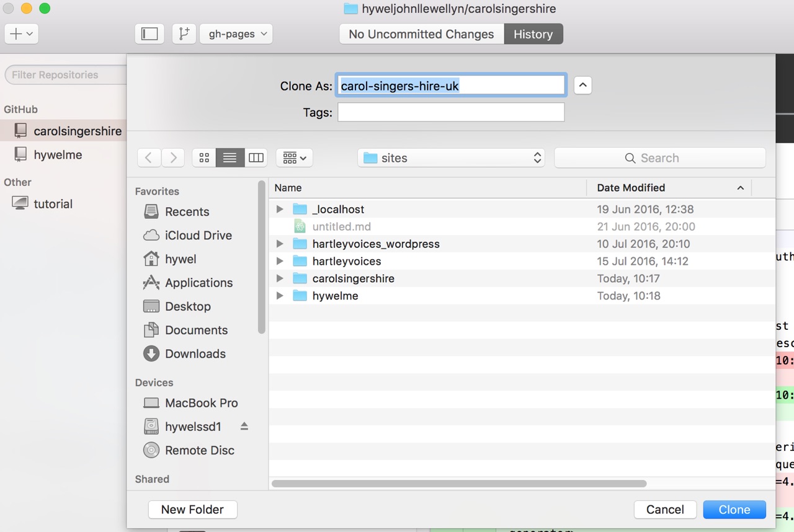Open the add repository plus menu
The width and height of the screenshot is (794, 532).
pyautogui.click(x=22, y=33)
